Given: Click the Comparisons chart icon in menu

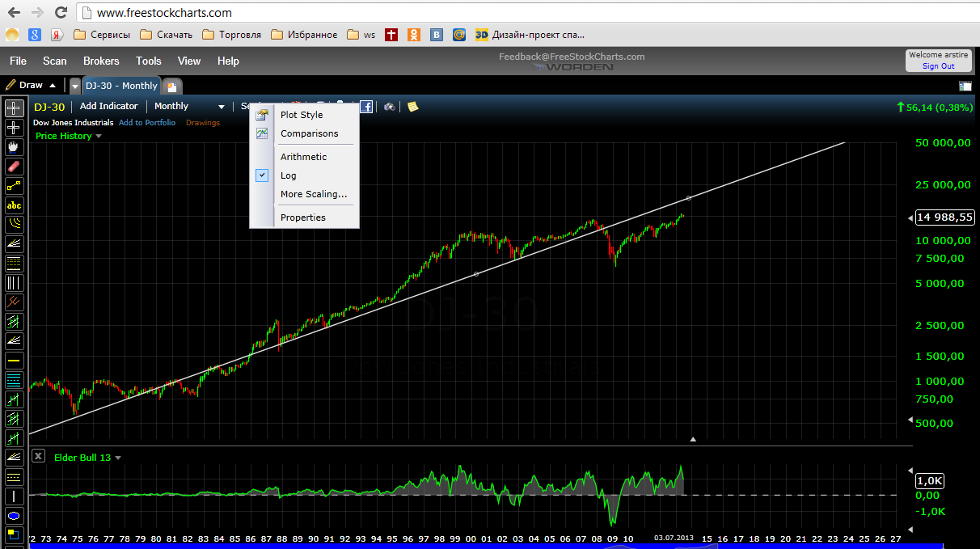Looking at the screenshot, I should [262, 133].
